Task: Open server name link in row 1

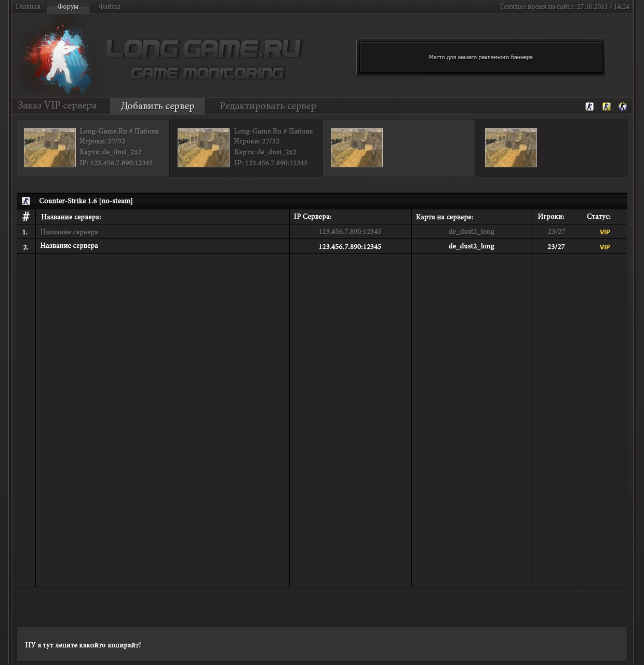Action: coord(69,232)
